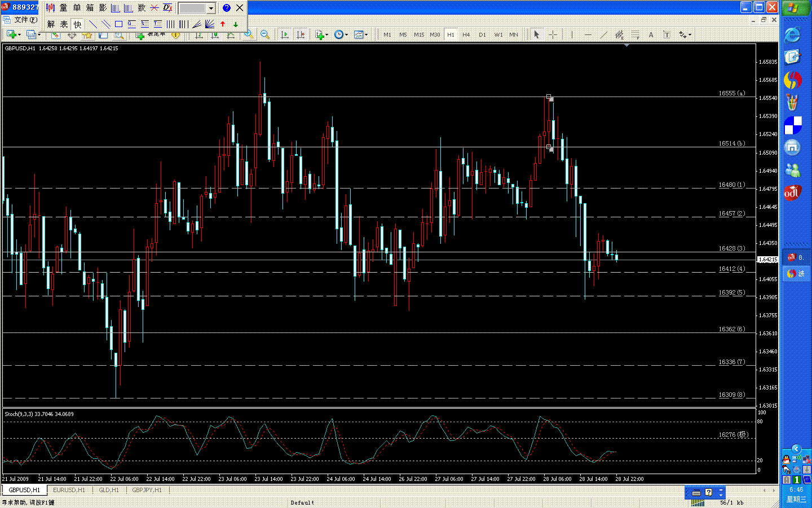This screenshot has width=812, height=508.
Task: Click the Dx icon in floating toolbar
Action: pyautogui.click(x=167, y=8)
